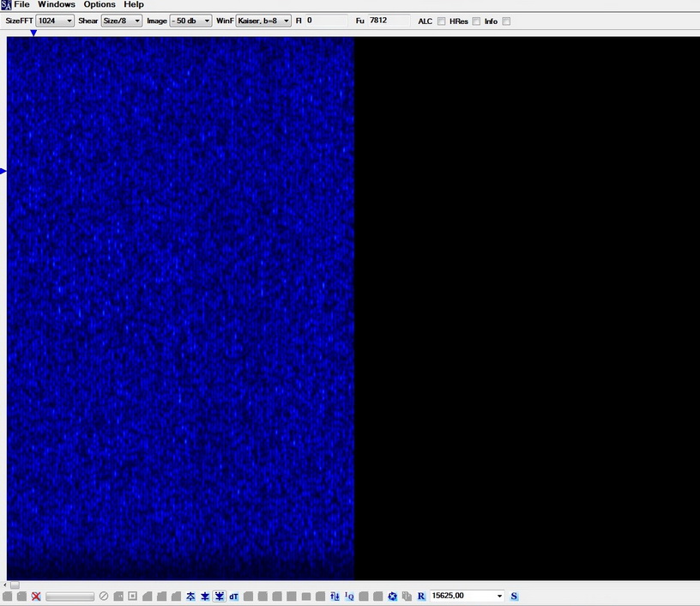700x606 pixels.
Task: Enable the HRes checkbox
Action: 476,21
